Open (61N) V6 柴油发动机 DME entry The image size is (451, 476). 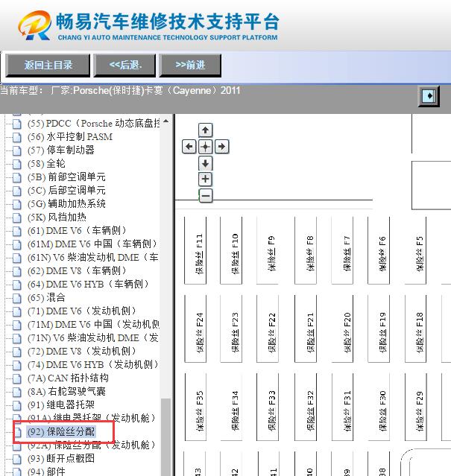click(93, 258)
